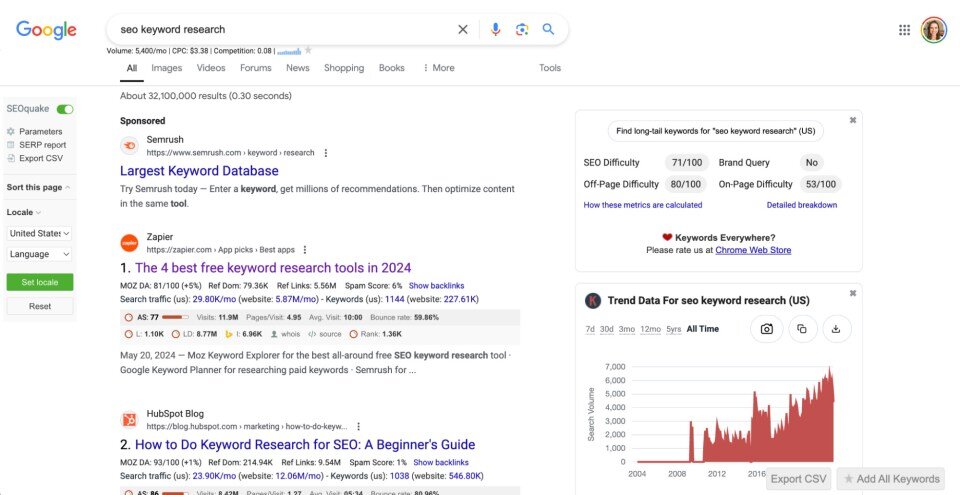Screen dimensions: 960x495
Task: Select the 30d trend range
Action: 606,329
